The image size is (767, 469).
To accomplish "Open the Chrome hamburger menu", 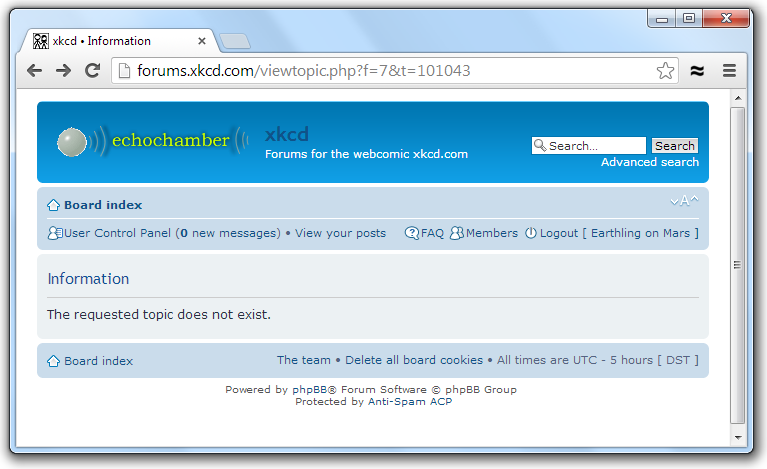I will (x=729, y=71).
